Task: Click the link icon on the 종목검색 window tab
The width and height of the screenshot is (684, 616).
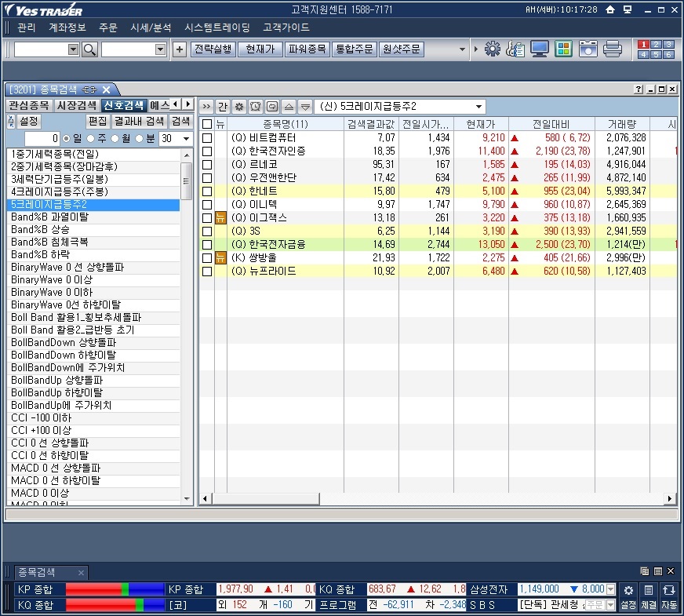Action: [89, 90]
